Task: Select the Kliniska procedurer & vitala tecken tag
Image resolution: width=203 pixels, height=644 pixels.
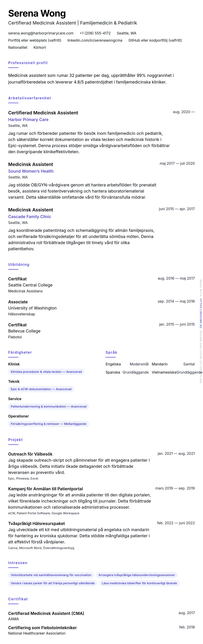Action: pyautogui.click(x=46, y=372)
